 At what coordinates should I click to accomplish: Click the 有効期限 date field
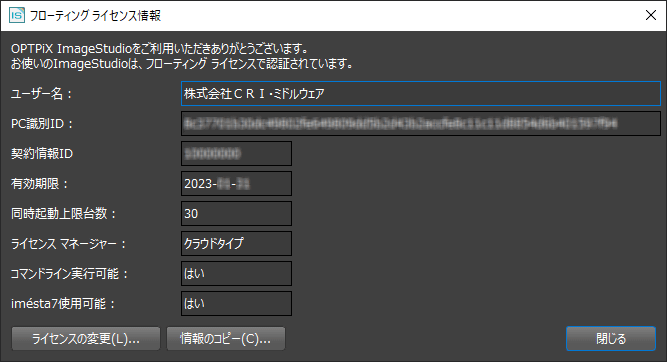[x=237, y=184]
